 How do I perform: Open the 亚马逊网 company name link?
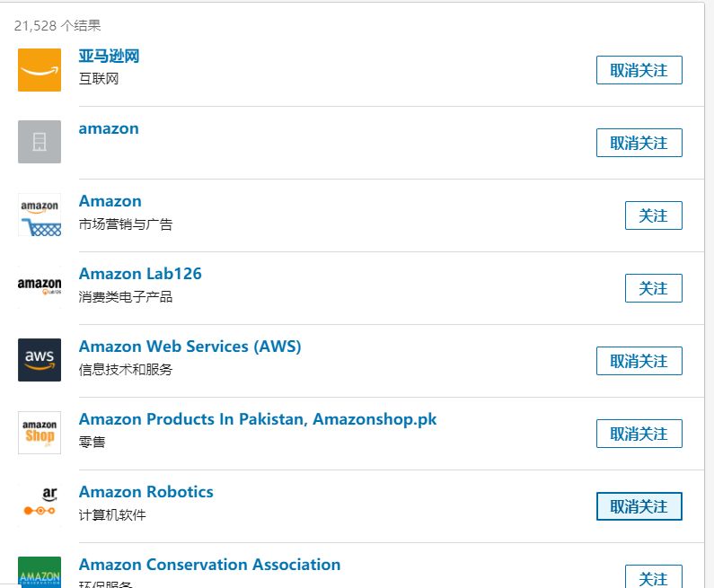[109, 57]
